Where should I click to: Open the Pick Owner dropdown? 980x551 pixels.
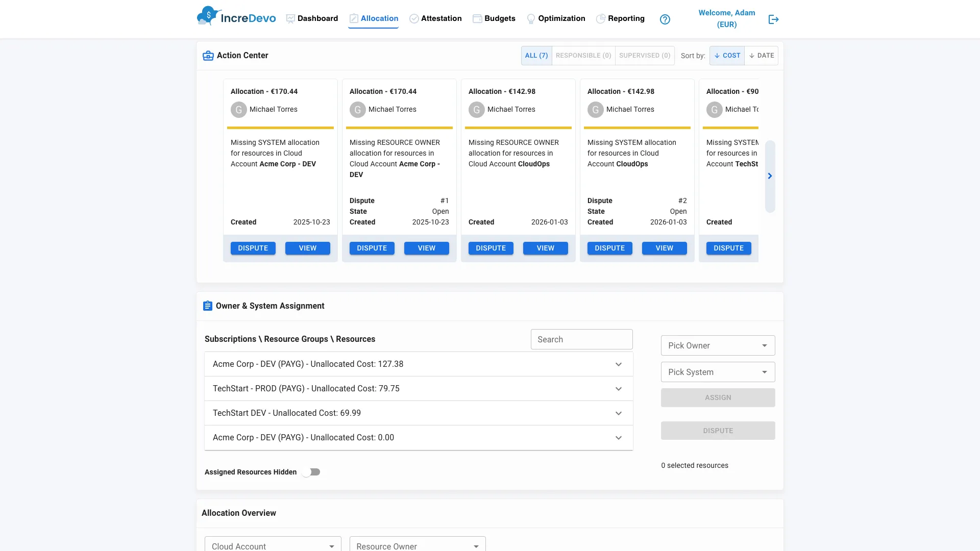click(x=717, y=345)
